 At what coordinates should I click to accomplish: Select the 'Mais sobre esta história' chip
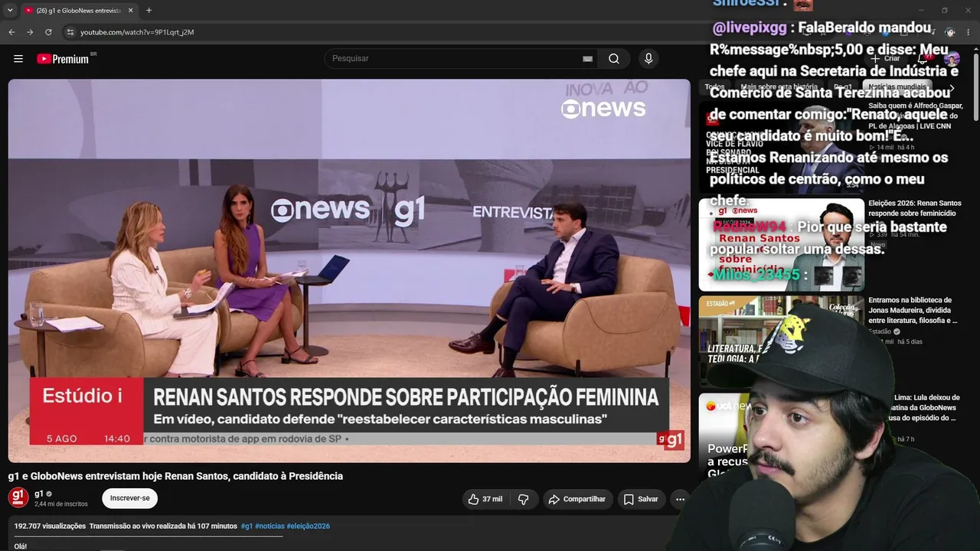point(779,87)
